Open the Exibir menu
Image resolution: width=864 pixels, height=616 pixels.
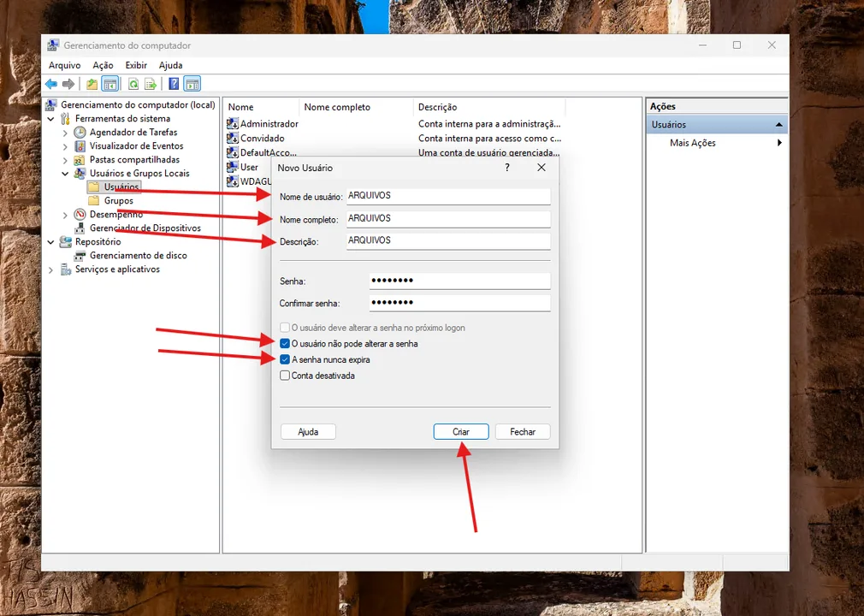(x=136, y=65)
